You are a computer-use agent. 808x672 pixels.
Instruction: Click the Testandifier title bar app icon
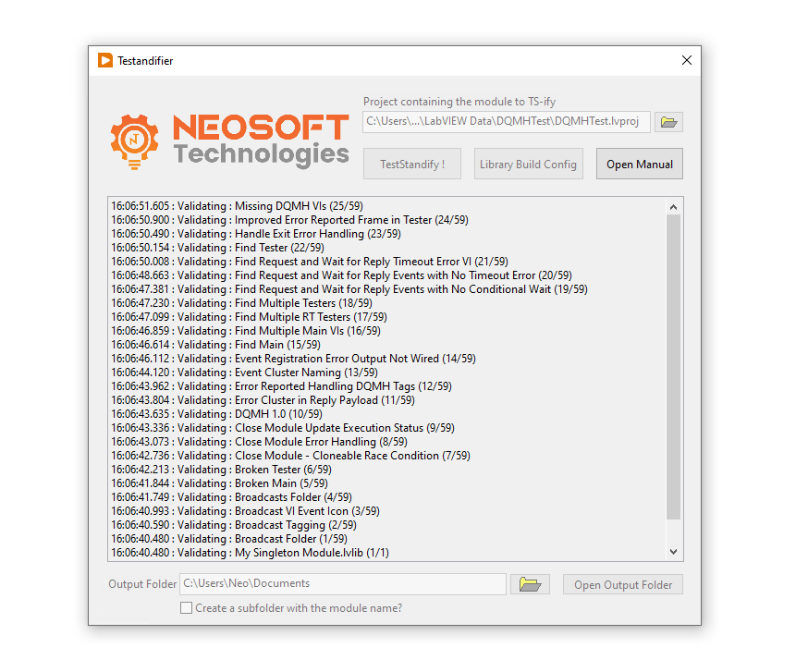pos(105,60)
